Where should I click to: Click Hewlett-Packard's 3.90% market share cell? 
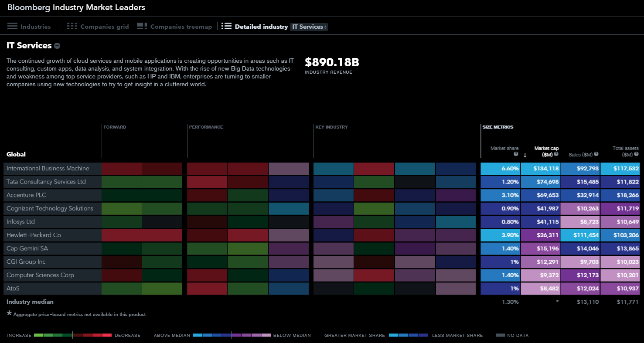[500, 235]
